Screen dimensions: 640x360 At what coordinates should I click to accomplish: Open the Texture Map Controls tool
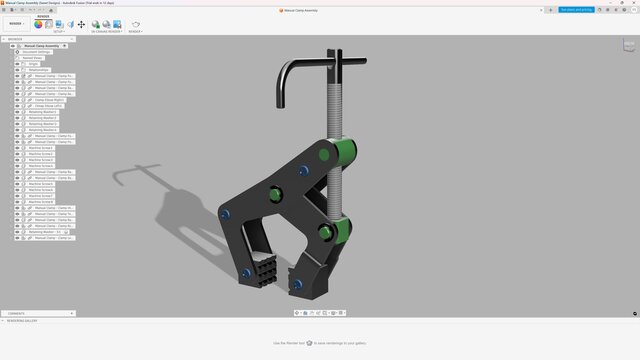(x=71, y=24)
